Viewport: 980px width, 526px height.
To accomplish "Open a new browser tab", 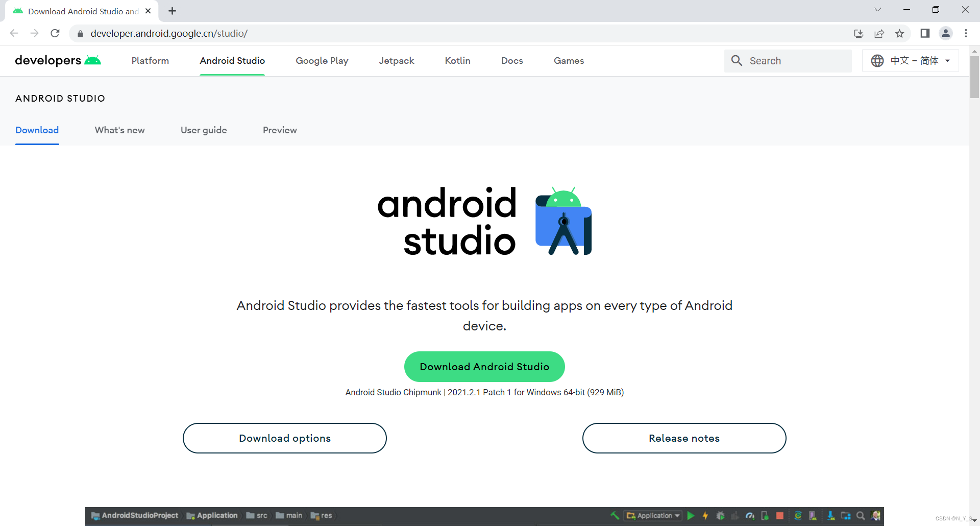I will pyautogui.click(x=173, y=11).
